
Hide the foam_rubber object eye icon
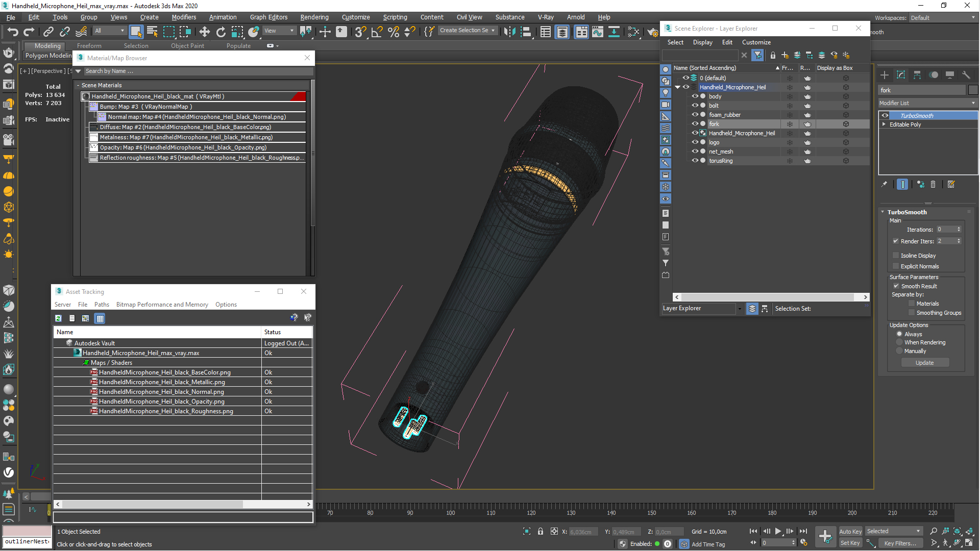coord(695,115)
